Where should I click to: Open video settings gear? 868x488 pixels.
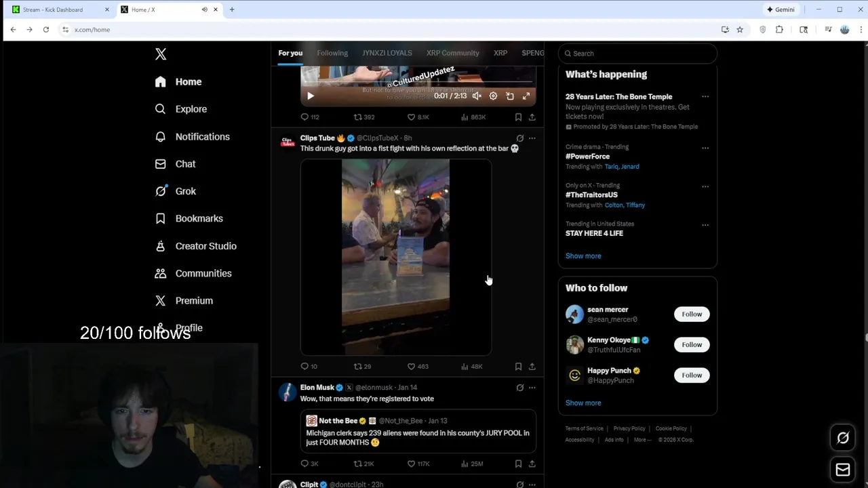point(493,96)
